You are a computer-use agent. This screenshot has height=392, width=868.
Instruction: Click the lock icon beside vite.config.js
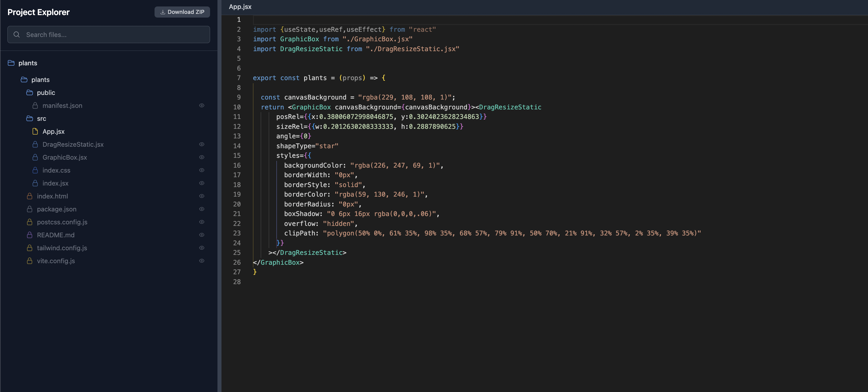pos(30,261)
